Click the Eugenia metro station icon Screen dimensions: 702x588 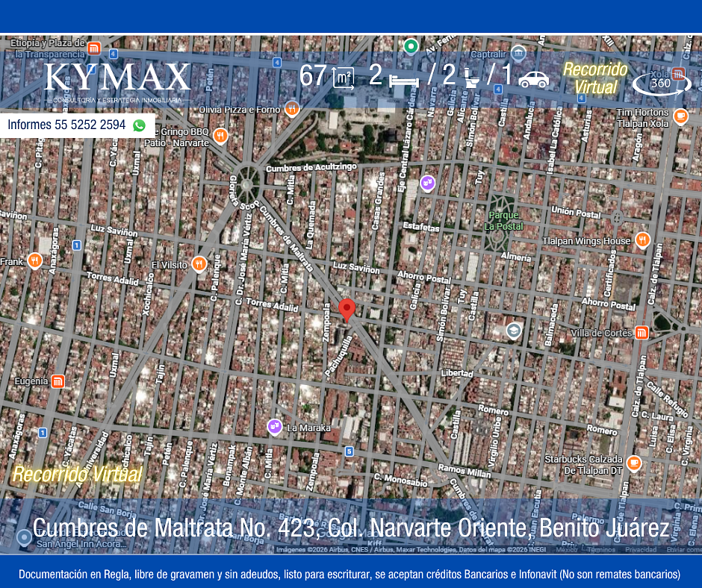[x=58, y=381]
